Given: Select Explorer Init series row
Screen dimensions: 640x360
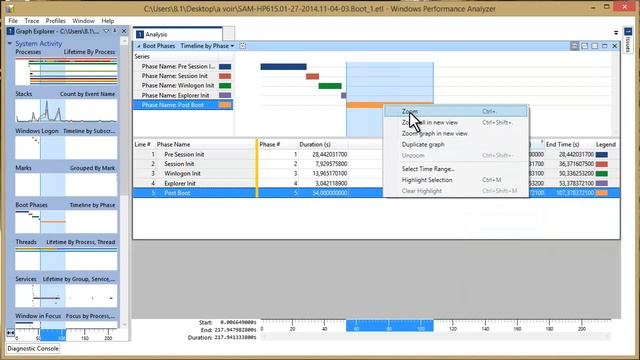Looking at the screenshot, I should 183,95.
